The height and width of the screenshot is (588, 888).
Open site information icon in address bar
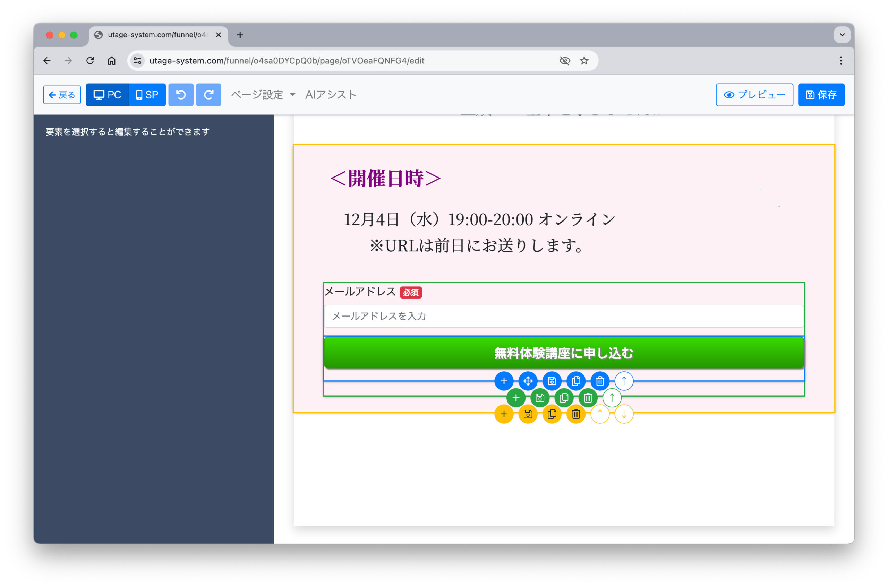click(x=138, y=61)
